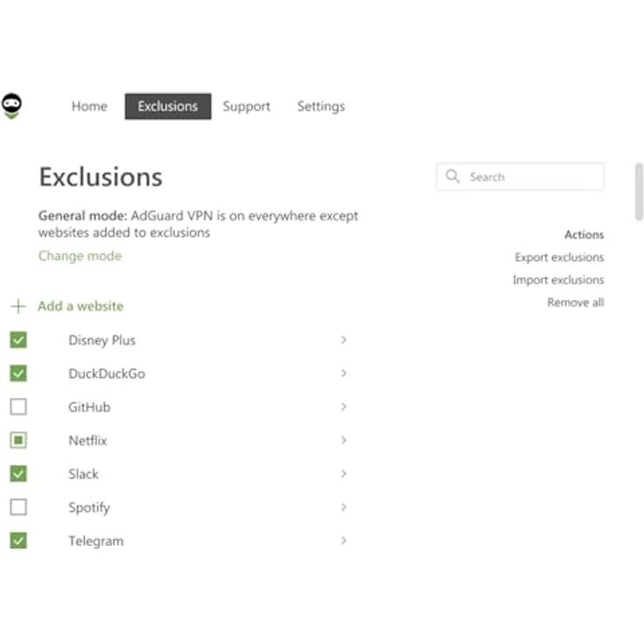
Task: Click the plus icon beside Add a website
Action: 18,306
